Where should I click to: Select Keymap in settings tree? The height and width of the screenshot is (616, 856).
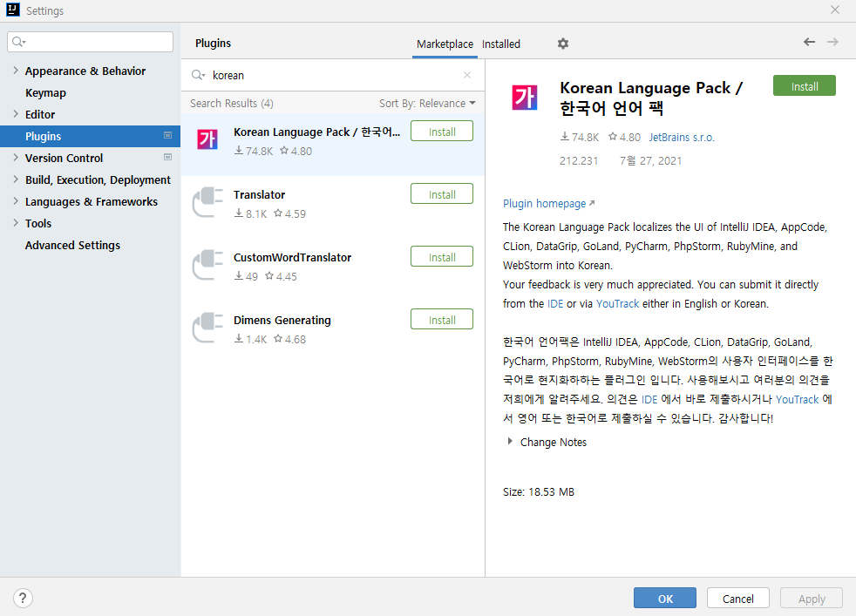pyautogui.click(x=45, y=92)
